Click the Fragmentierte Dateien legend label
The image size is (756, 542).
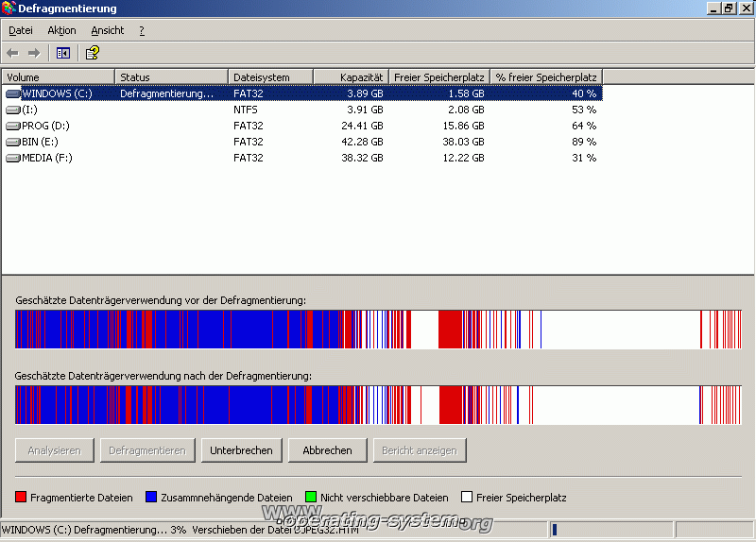81,498
